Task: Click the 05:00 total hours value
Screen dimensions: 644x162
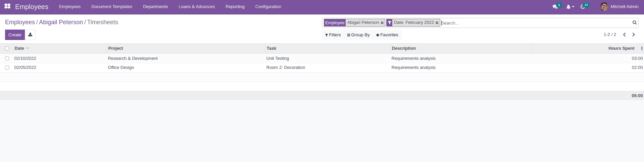Action: (x=637, y=96)
